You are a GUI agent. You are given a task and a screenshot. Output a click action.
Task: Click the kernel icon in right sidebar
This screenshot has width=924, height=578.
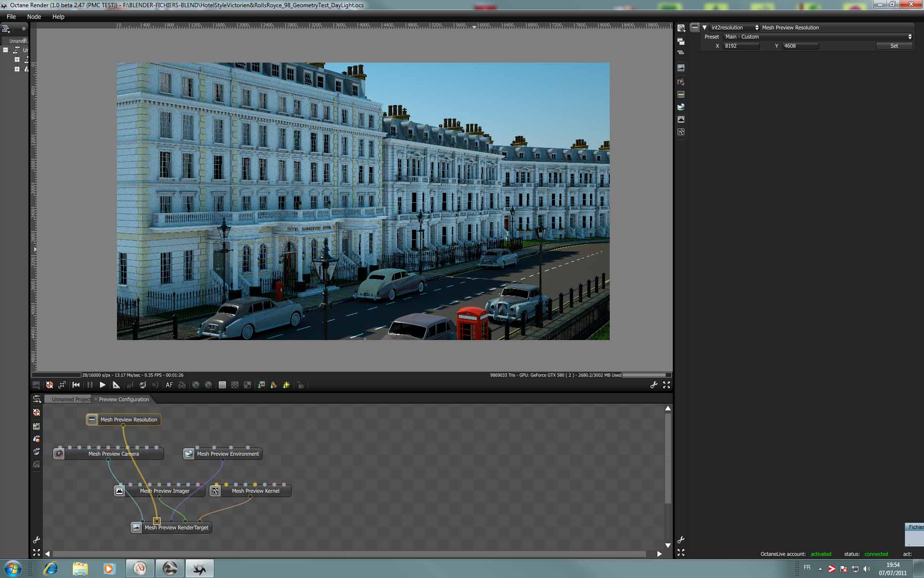coord(680,132)
